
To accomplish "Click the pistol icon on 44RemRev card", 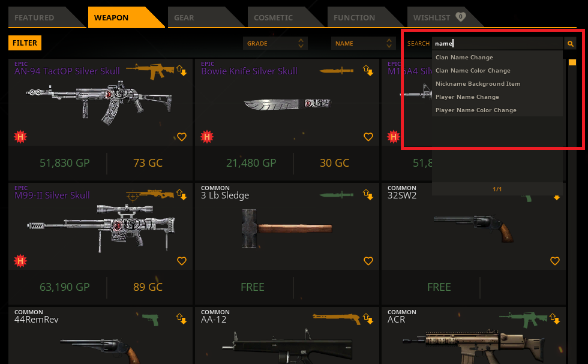I will [x=151, y=320].
